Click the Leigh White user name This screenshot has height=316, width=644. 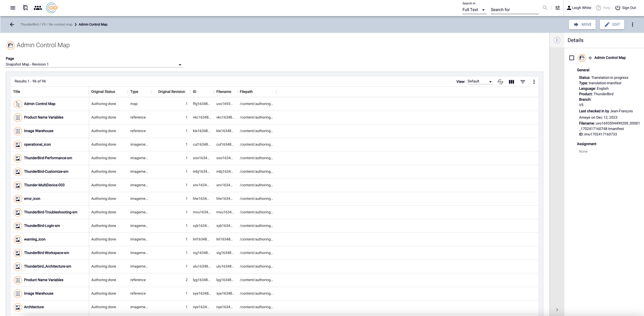(x=581, y=8)
